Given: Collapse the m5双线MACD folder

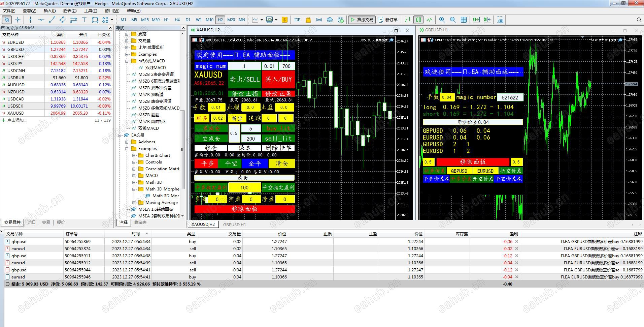Looking at the screenshot, I should (x=127, y=61).
